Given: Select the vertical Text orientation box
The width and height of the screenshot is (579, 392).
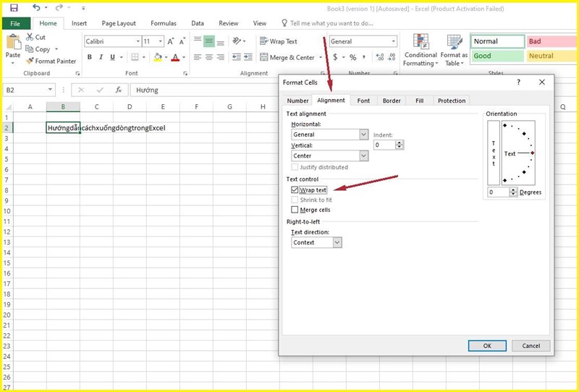Looking at the screenshot, I should pos(494,153).
